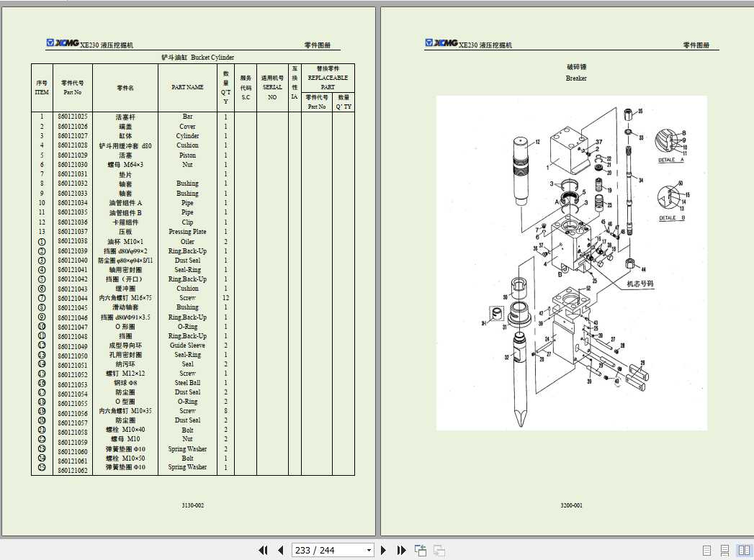Image resolution: width=754 pixels, height=560 pixels.
Task: Click part number 860121044
Action: [73, 298]
